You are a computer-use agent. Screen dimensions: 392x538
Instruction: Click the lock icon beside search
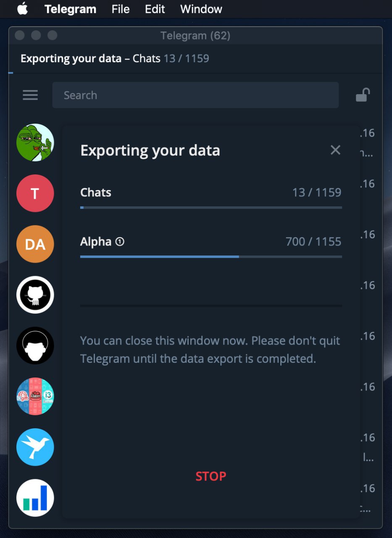click(x=363, y=95)
